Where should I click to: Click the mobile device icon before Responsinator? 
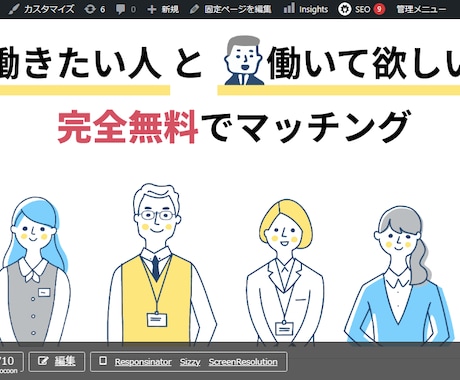tap(103, 361)
